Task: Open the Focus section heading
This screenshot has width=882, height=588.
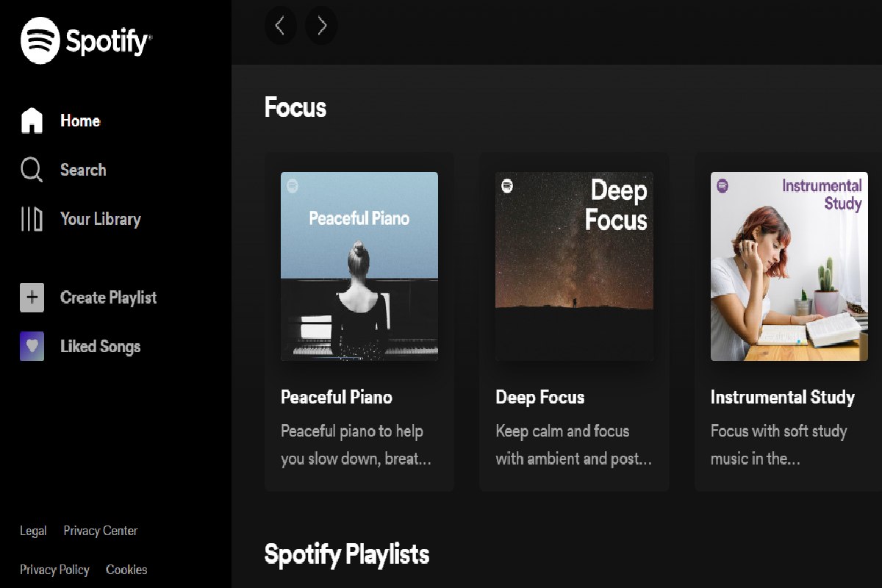Action: pyautogui.click(x=295, y=107)
